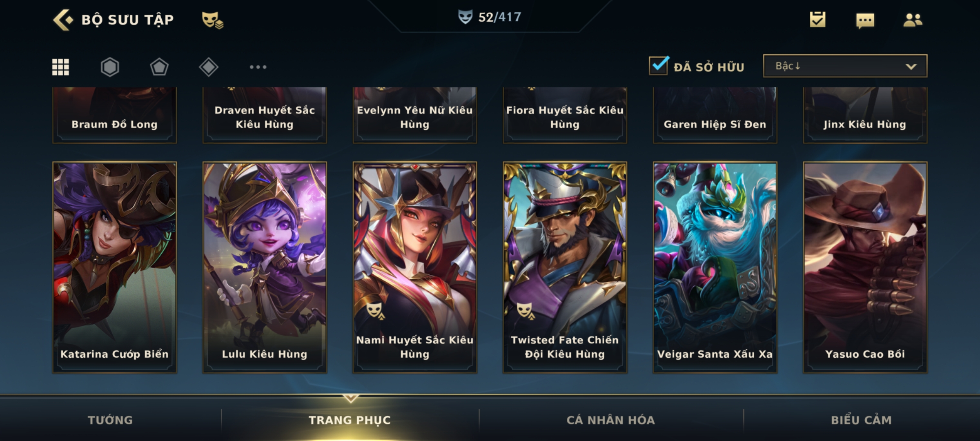Open the skin shop mask-and-coins icon
980x441 pixels.
(212, 20)
